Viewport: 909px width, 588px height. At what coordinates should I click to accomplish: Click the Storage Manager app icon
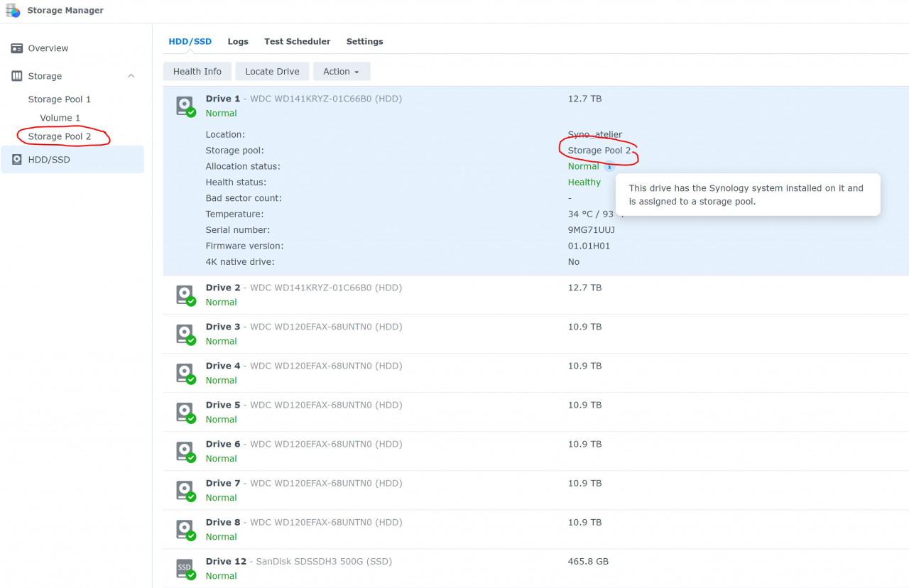[13, 11]
